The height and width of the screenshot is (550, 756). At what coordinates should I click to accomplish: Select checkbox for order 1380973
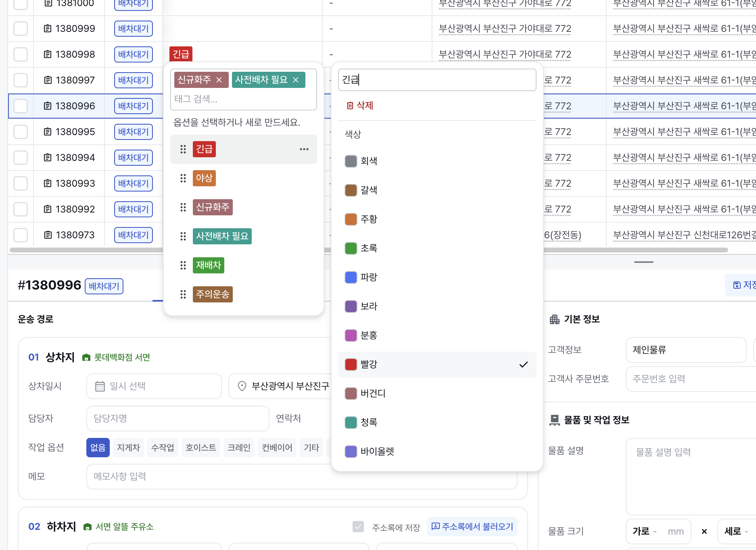(x=21, y=235)
